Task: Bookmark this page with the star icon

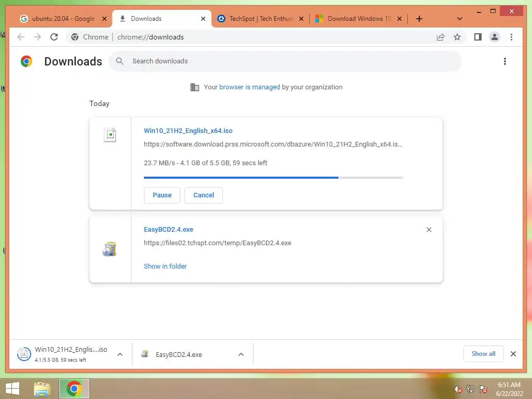Action: click(457, 37)
